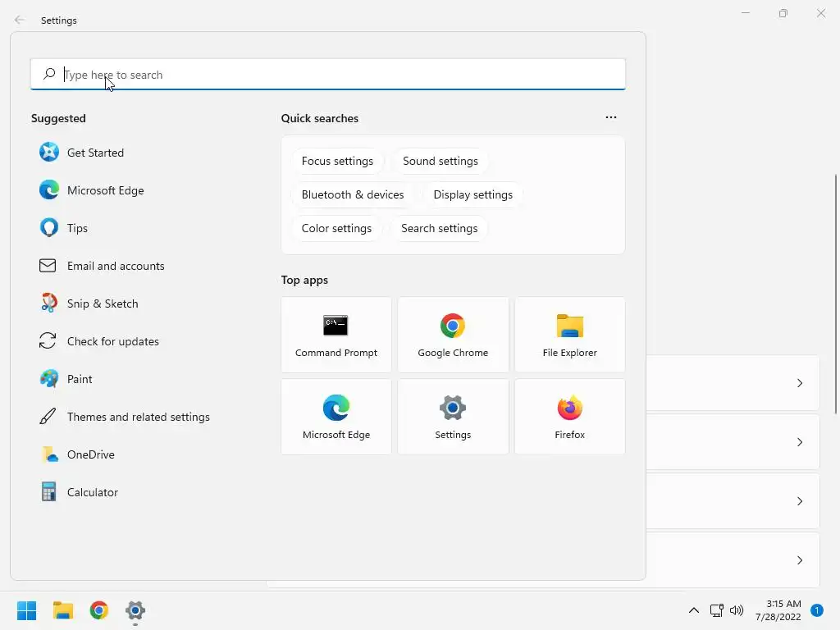
Task: Launch Firefox tile in Top apps
Action: (x=569, y=417)
